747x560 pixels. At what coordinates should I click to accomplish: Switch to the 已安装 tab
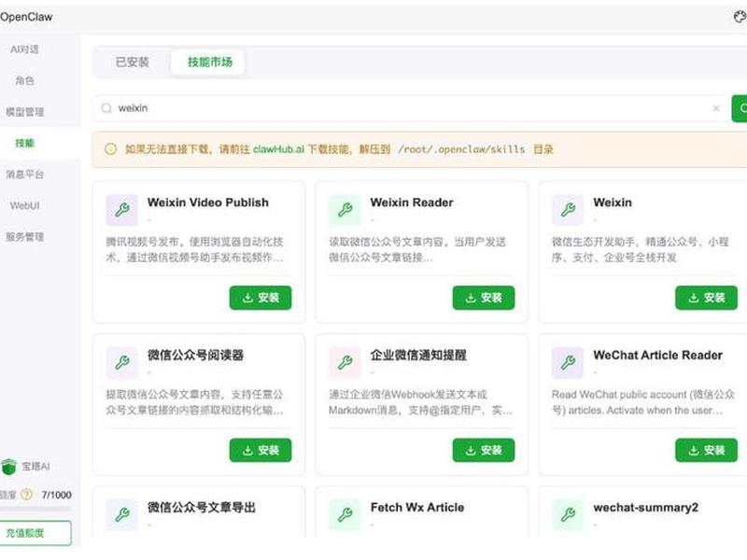(x=132, y=63)
